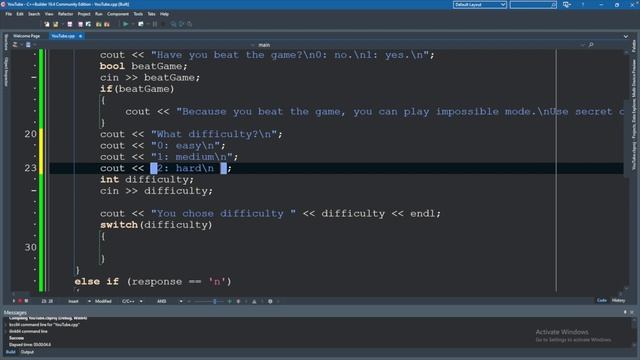Image resolution: width=640 pixels, height=360 pixels.
Task: Open the Project menu
Action: (x=84, y=14)
